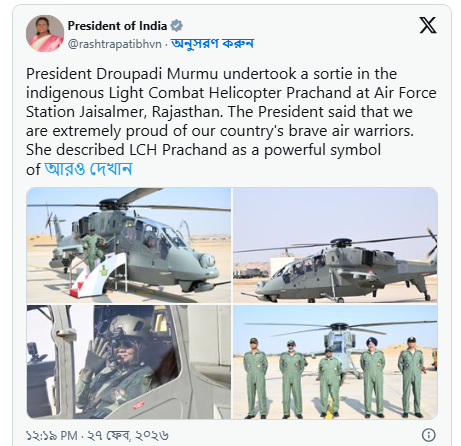Click the tweet body text about Prachand
Image resolution: width=461 pixels, height=446 pixels.
[x=231, y=121]
